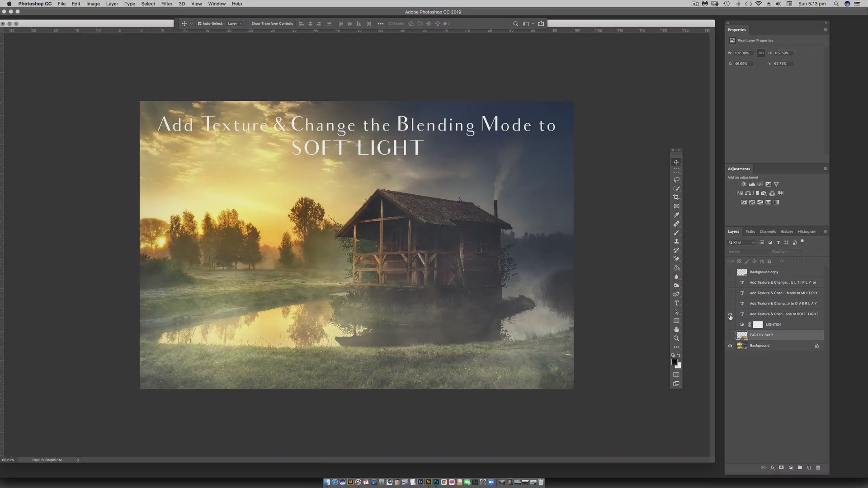Image resolution: width=868 pixels, height=488 pixels.
Task: Select the Zoom tool in toolbar
Action: click(676, 338)
